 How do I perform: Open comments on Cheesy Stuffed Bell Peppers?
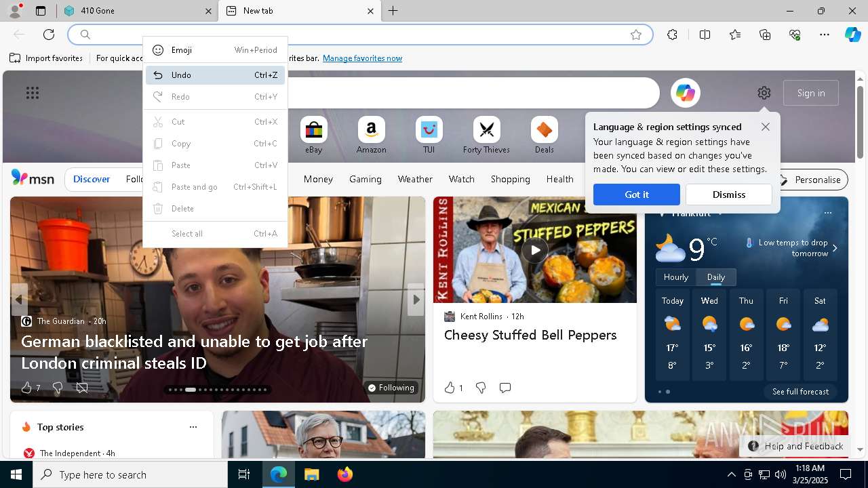pos(505,388)
